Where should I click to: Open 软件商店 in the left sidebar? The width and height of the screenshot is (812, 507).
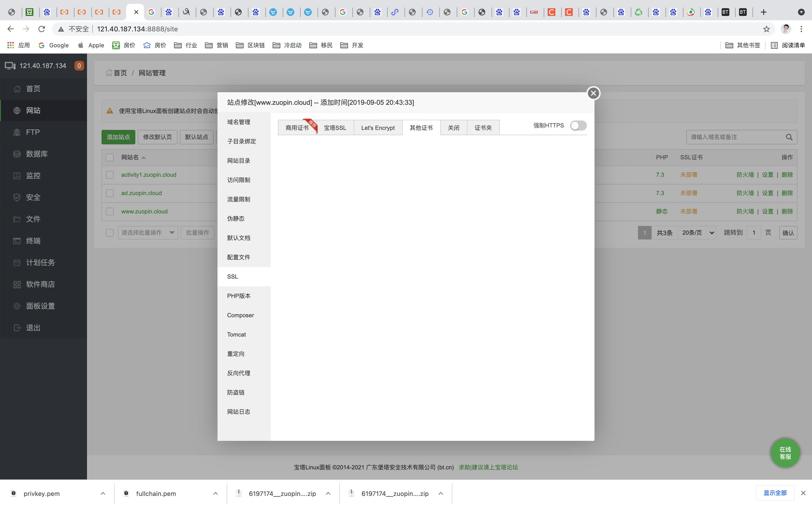40,284
